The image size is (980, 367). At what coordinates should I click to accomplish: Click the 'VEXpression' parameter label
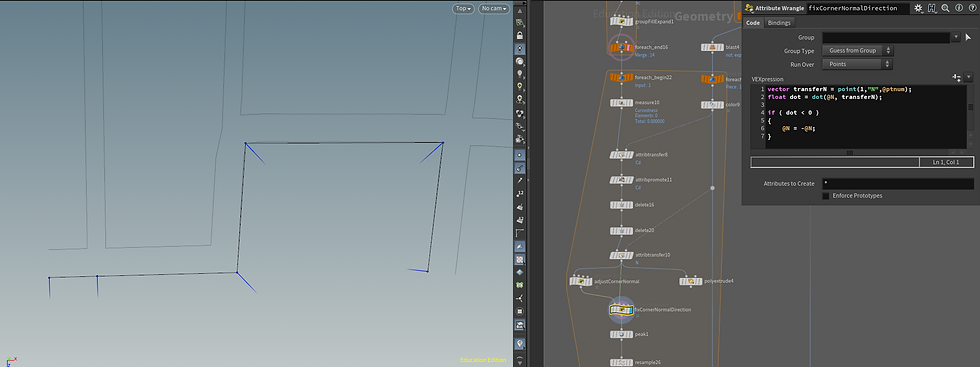click(x=768, y=79)
